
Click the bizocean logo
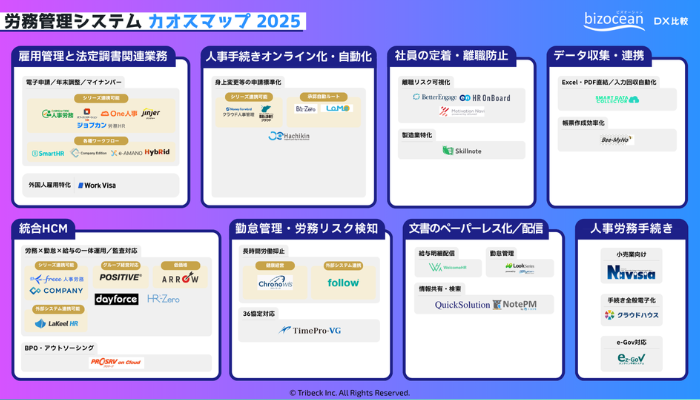614,21
